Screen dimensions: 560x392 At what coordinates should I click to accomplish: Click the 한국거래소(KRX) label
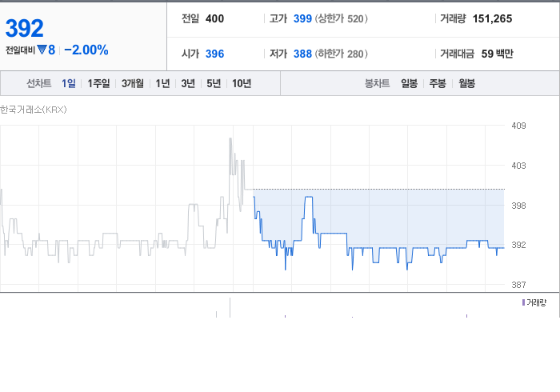tap(34, 110)
